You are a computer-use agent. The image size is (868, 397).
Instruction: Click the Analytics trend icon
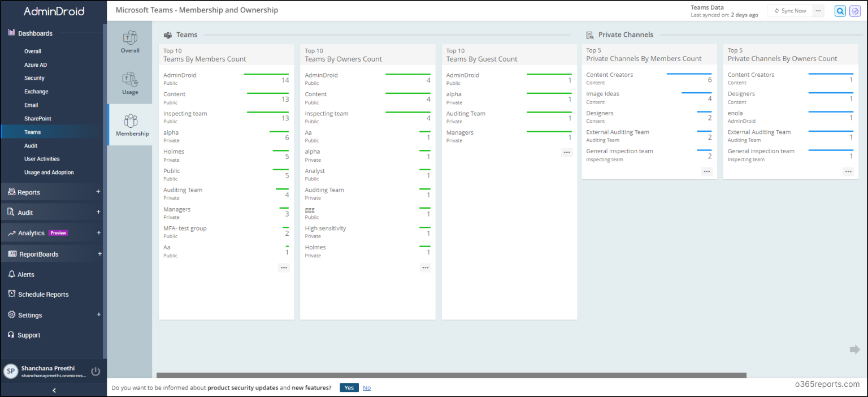click(12, 233)
